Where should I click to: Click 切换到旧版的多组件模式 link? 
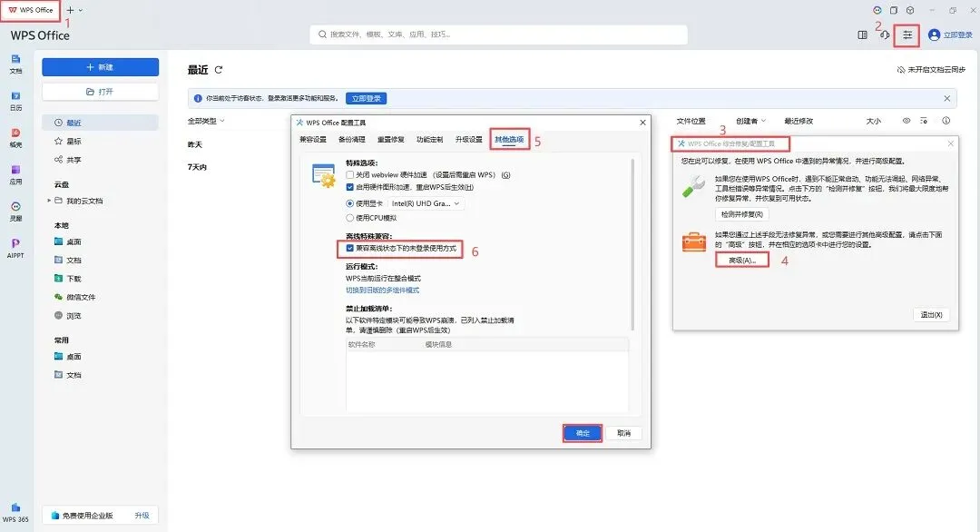coord(383,291)
